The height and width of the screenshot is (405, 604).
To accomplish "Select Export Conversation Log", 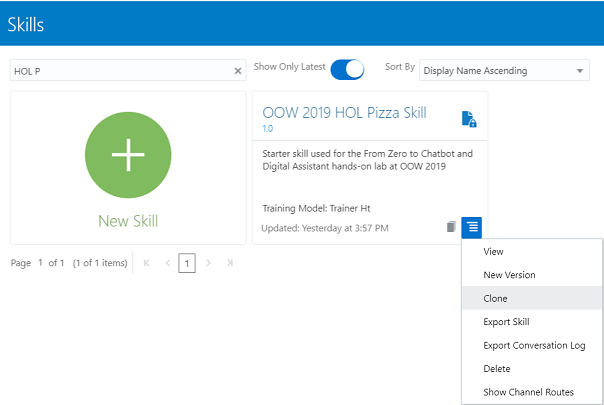I will (532, 345).
